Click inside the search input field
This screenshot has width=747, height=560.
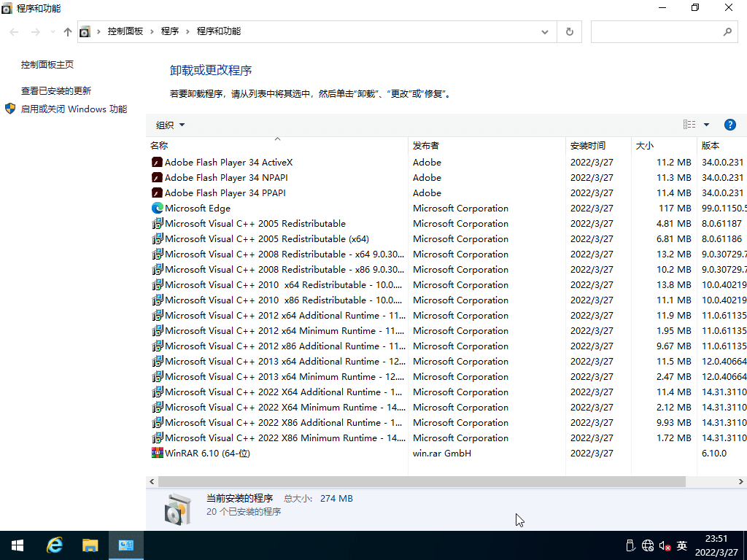[657, 31]
